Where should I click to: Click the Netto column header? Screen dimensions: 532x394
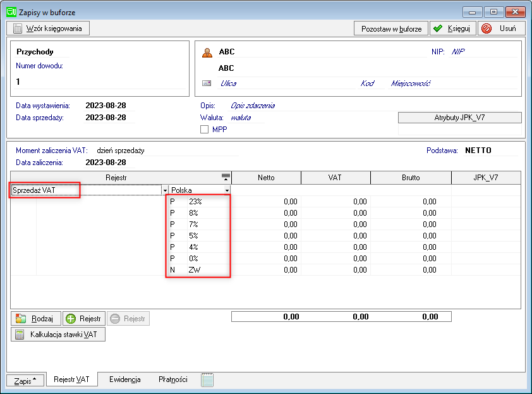click(267, 178)
